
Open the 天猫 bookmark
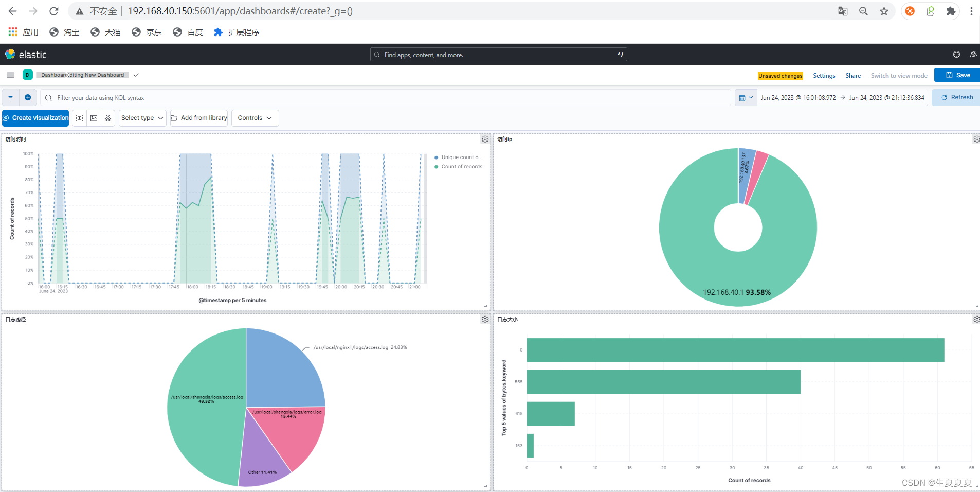click(105, 32)
